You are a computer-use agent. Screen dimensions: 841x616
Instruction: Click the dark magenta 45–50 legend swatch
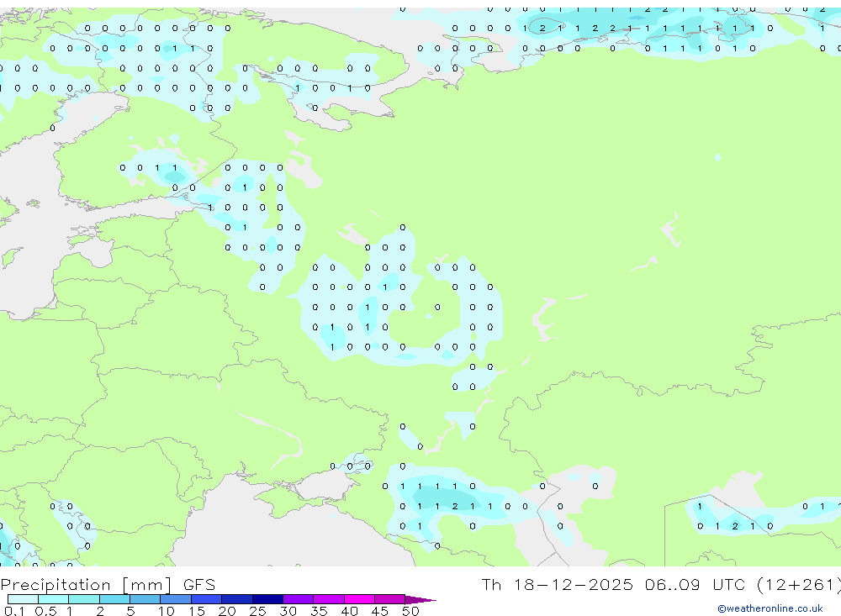(x=390, y=599)
